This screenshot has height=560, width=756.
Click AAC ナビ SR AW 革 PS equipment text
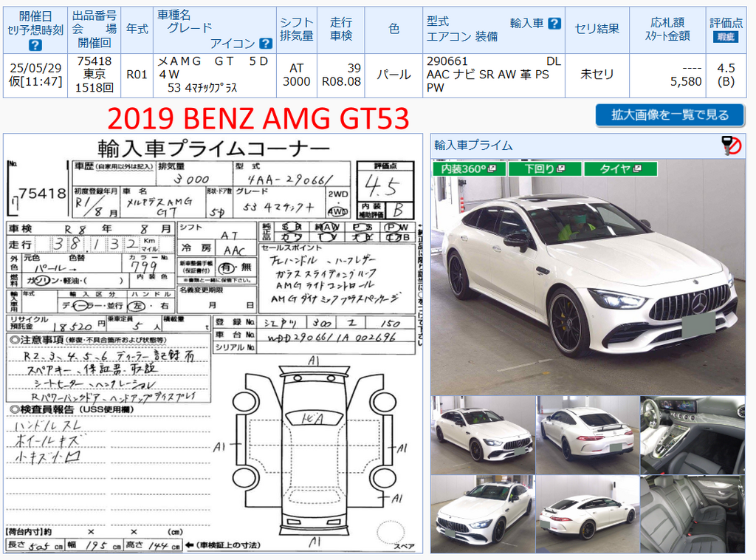point(487,75)
